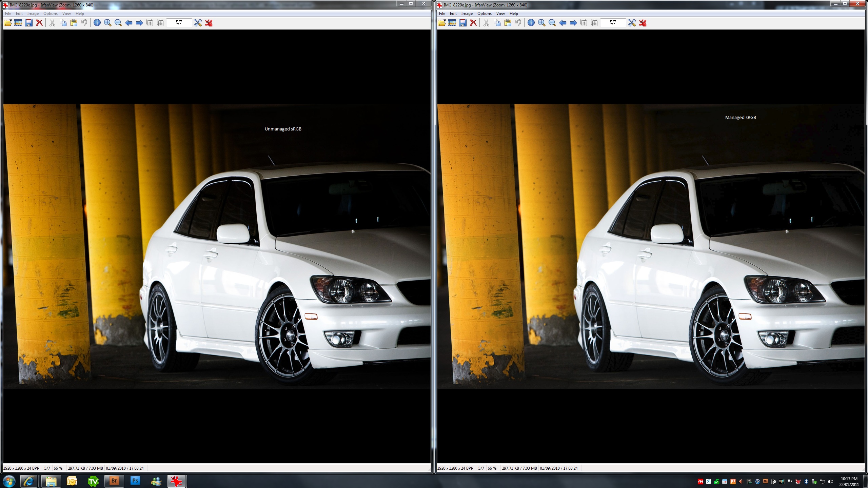Open image Information icon in left window
The image size is (868, 488).
point(97,23)
